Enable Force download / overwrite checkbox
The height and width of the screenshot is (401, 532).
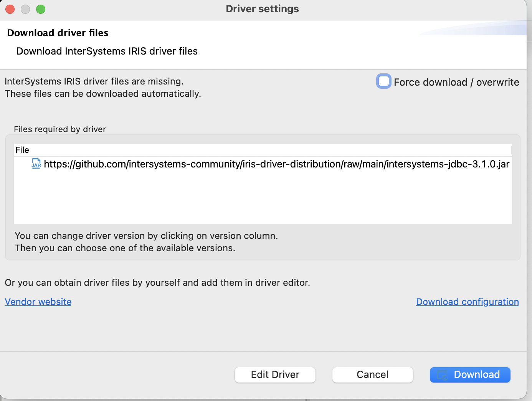383,81
